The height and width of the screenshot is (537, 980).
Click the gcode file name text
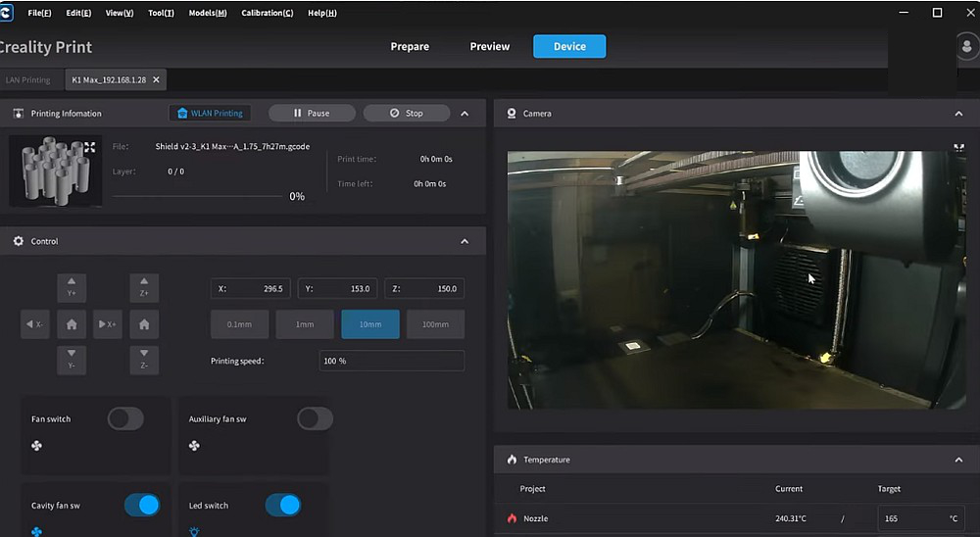[x=232, y=146]
